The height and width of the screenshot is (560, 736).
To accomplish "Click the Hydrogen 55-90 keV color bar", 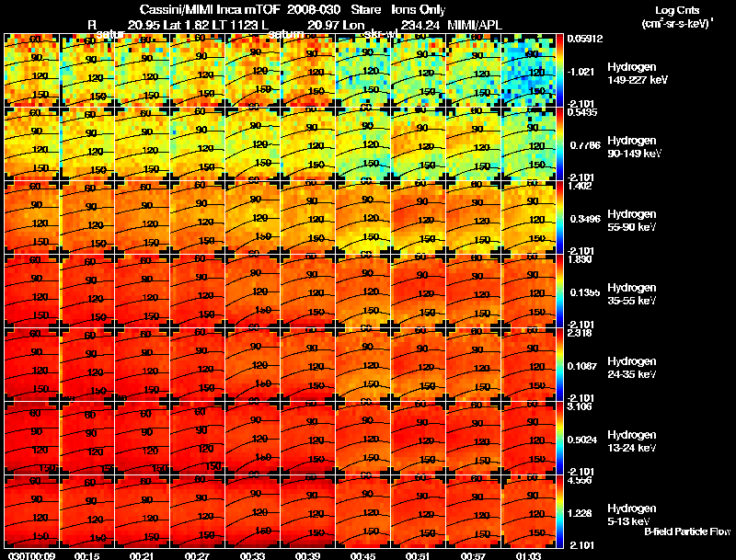I will (x=559, y=217).
